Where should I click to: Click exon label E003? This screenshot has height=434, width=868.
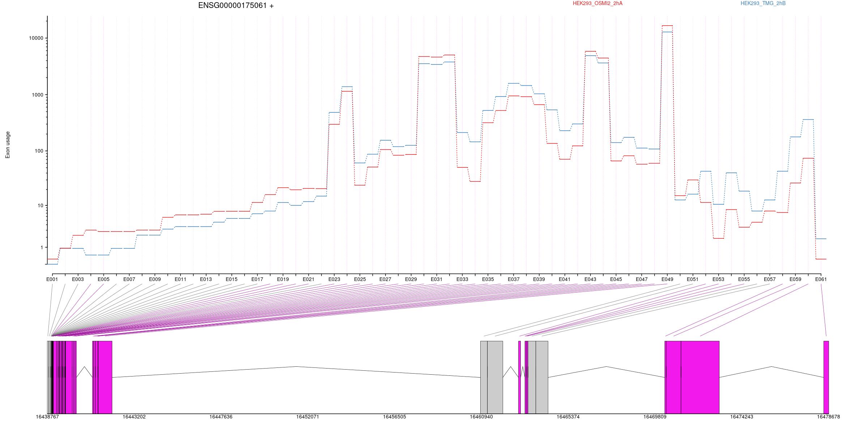pos(78,279)
